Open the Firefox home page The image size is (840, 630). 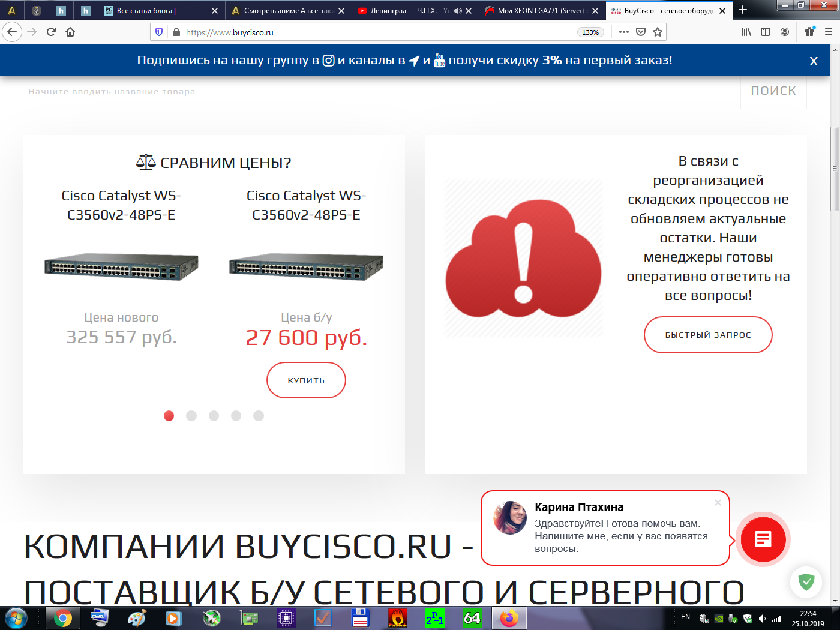[x=70, y=32]
